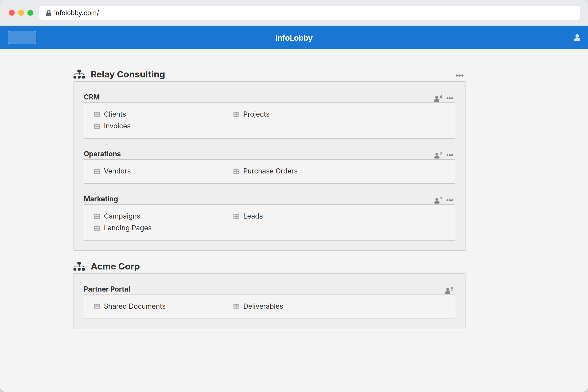This screenshot has width=588, height=392.
Task: Open the options menu for Relay Consulting
Action: pyautogui.click(x=460, y=75)
